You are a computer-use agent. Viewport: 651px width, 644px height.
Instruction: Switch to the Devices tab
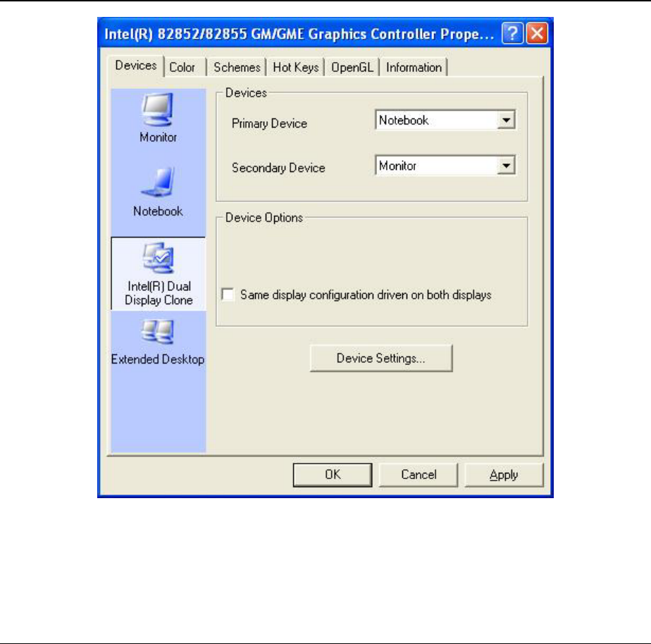coord(136,66)
